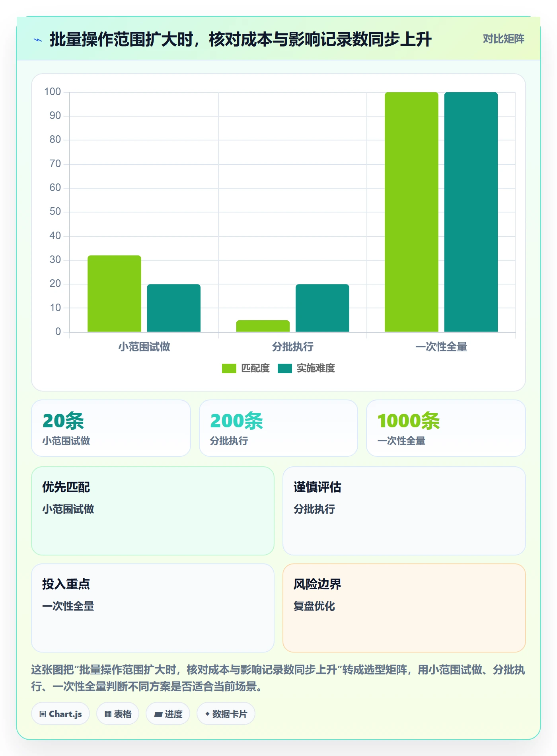Image resolution: width=557 pixels, height=756 pixels.
Task: Click the 实施难度 bar for 分批执行
Action: coord(322,308)
